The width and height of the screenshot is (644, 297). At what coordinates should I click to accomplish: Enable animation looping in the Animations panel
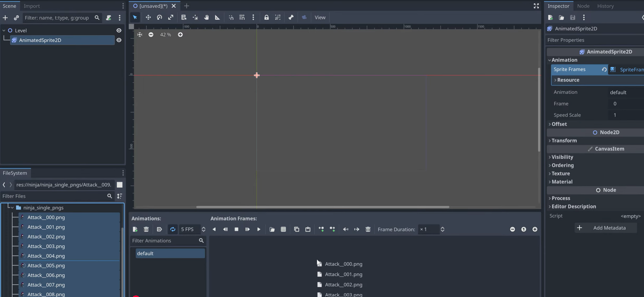pyautogui.click(x=173, y=229)
